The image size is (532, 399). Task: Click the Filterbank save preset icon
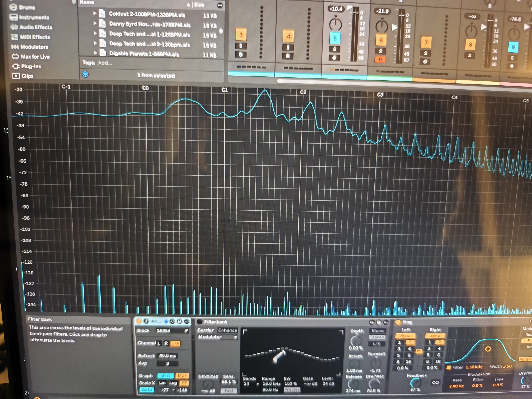(379, 322)
